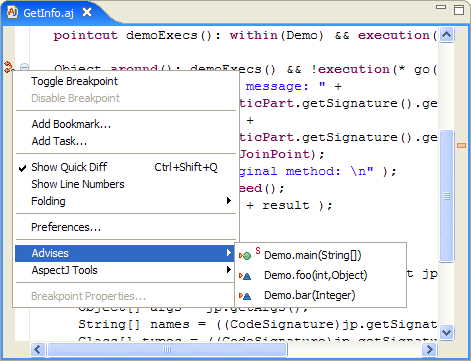Expand the Advises submenu
Viewport: 471px width, 361px height.
[x=125, y=253]
